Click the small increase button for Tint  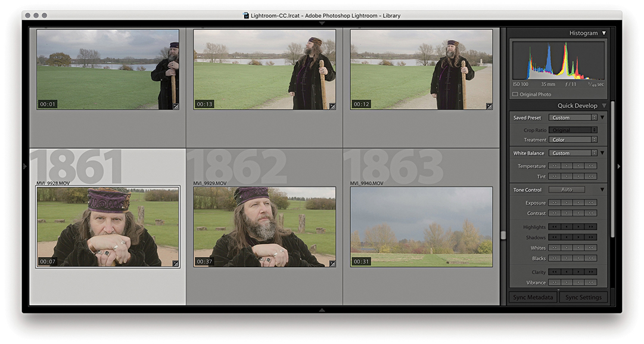[x=578, y=176]
